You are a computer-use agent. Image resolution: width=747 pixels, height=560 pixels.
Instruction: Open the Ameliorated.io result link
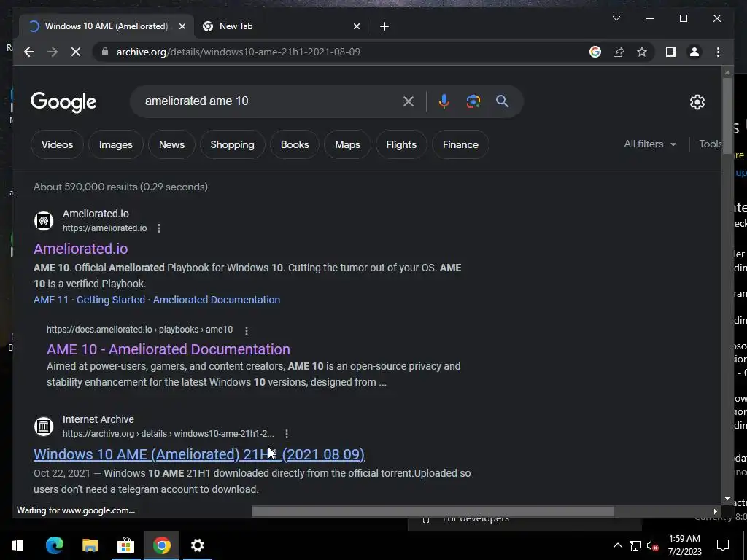coord(80,249)
